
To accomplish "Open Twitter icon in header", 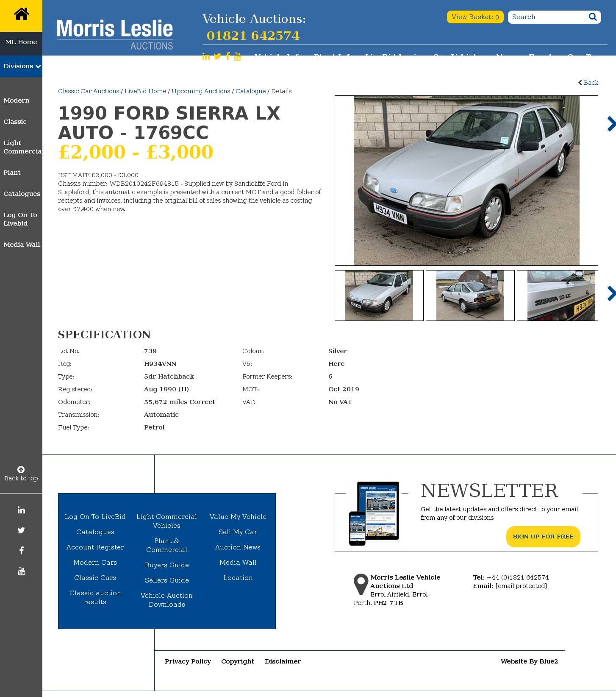I will pos(217,56).
